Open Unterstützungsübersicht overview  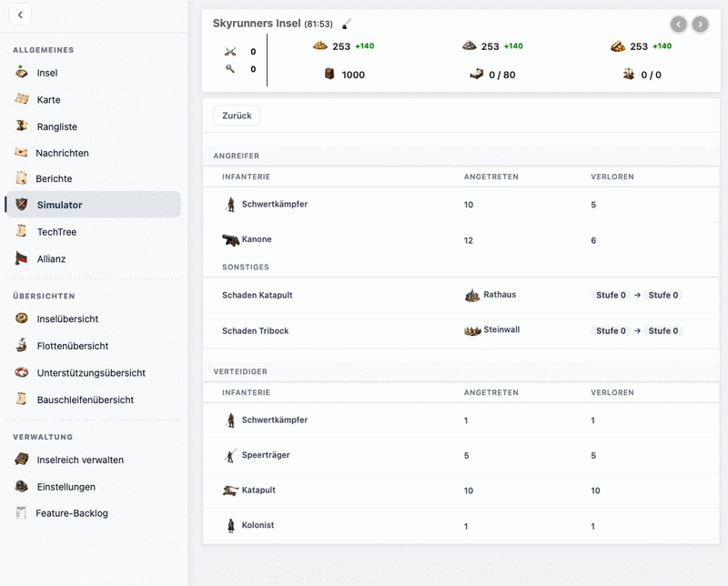point(93,373)
